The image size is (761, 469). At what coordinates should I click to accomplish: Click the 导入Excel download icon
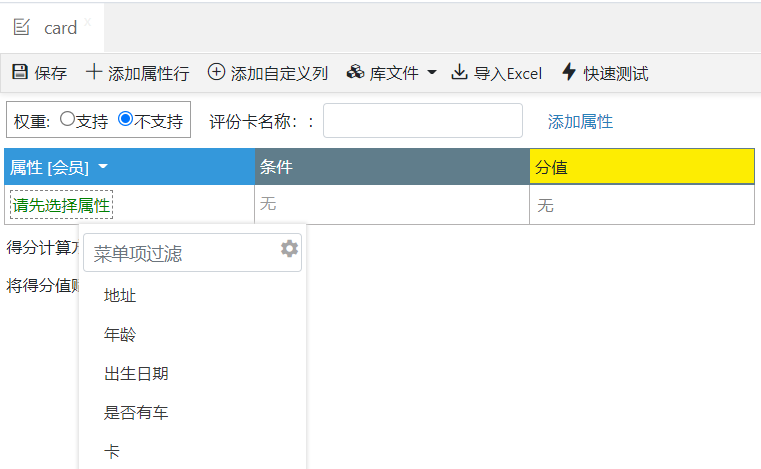click(x=460, y=72)
